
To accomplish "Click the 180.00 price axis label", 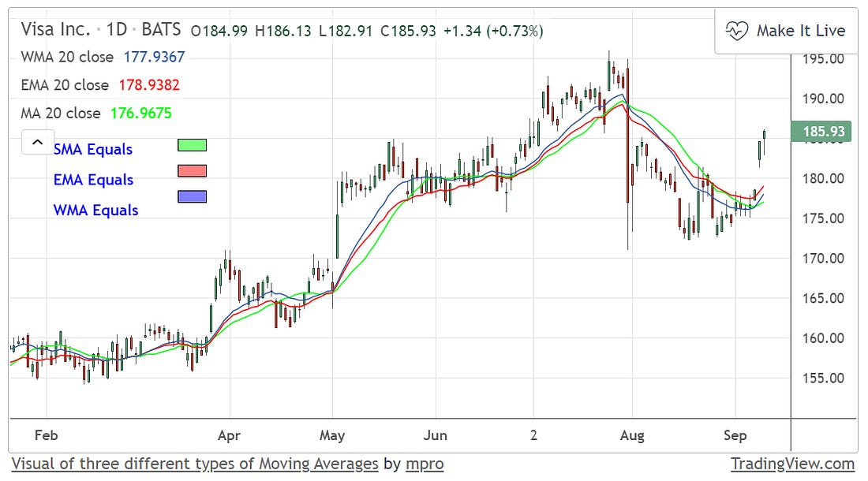I will 823,178.
